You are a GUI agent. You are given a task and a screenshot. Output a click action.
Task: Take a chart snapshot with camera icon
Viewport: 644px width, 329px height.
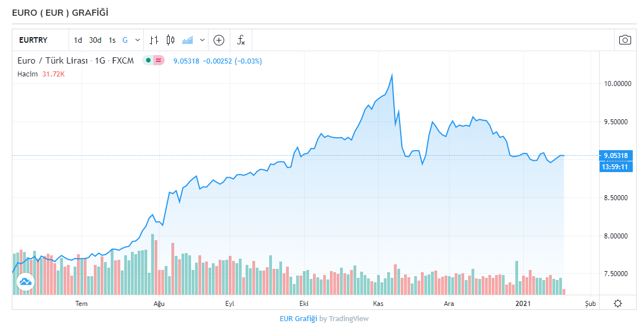click(625, 40)
